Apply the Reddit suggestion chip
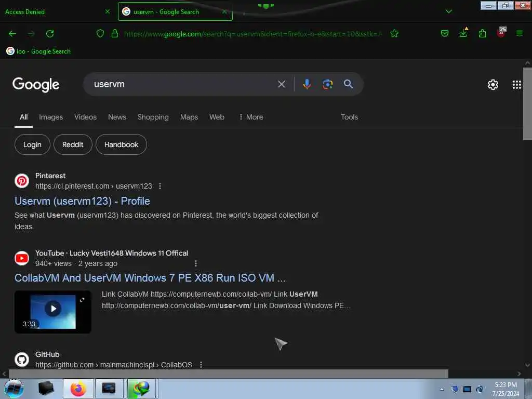Image resolution: width=532 pixels, height=399 pixels. point(73,144)
